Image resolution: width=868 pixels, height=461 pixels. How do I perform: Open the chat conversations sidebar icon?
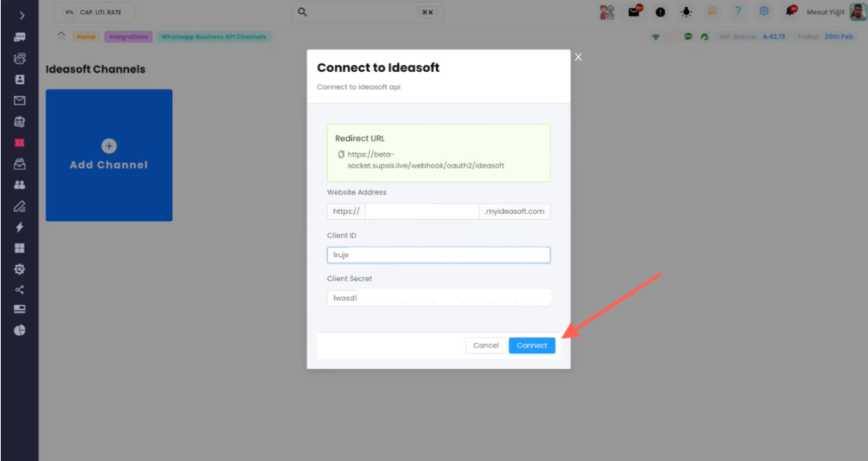click(x=19, y=37)
